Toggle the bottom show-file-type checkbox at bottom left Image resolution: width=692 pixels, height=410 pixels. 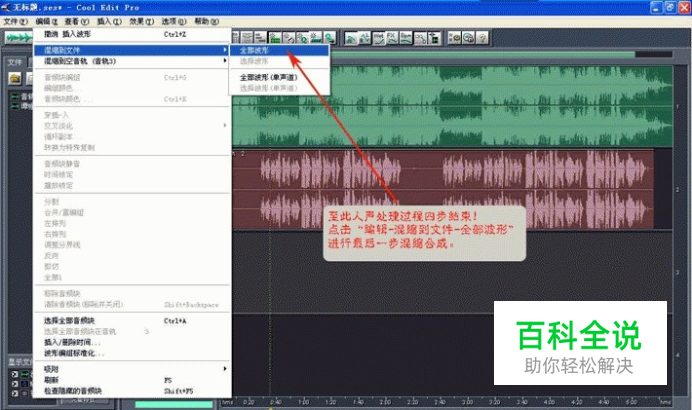click(x=15, y=393)
